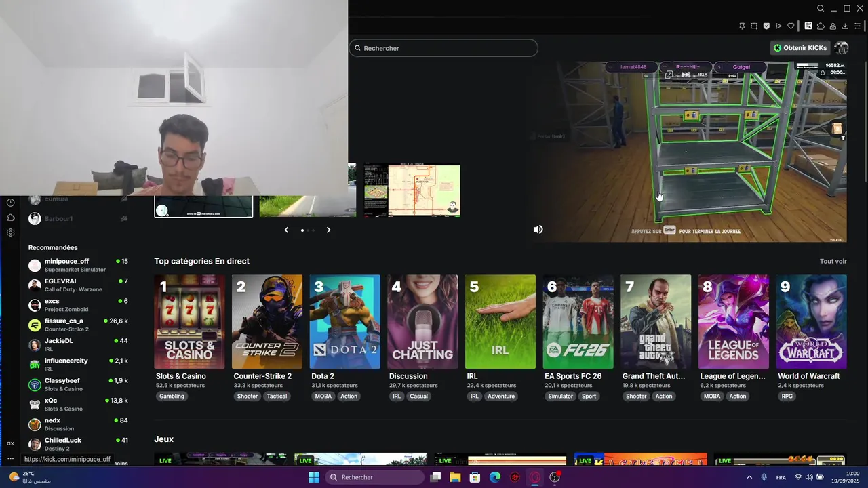Open Counter-Strike 2 category card
This screenshot has height=488, width=868.
click(267, 322)
